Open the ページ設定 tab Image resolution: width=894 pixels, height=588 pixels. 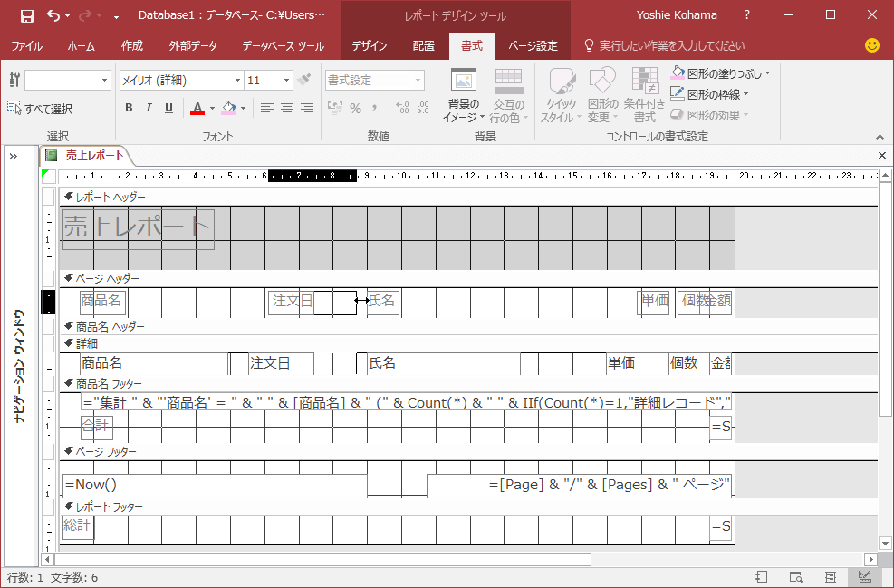coord(534,46)
